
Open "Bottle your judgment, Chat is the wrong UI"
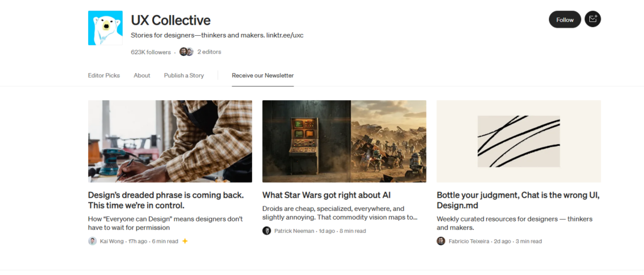click(x=518, y=200)
